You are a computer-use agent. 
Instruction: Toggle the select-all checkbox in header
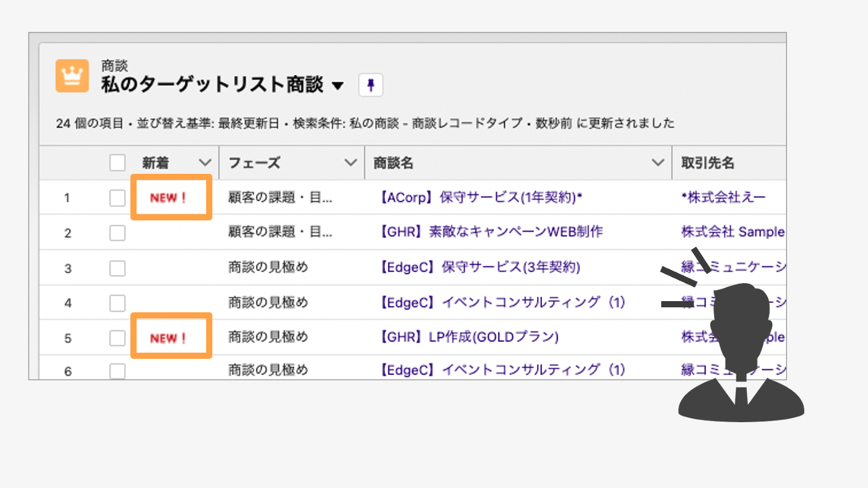117,163
